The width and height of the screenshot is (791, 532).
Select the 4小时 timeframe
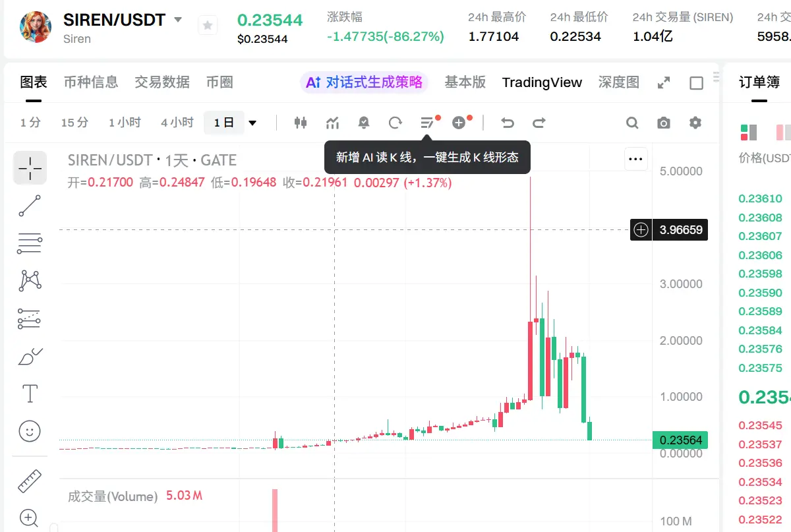[x=177, y=123]
